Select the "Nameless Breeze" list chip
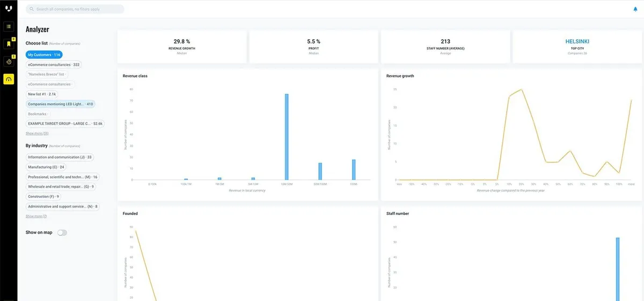Screen dimensions: 644x301 click(x=48, y=74)
